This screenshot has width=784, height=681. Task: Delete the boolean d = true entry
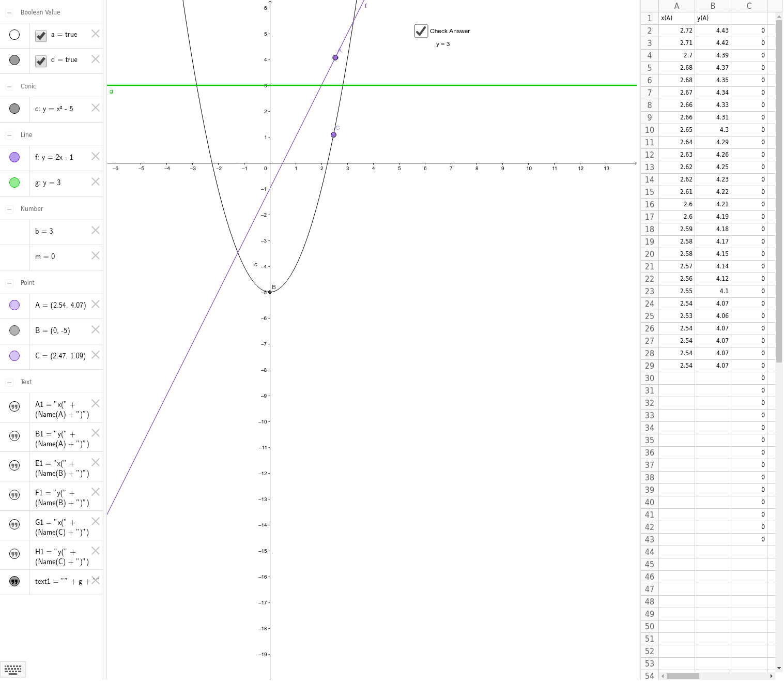point(96,59)
